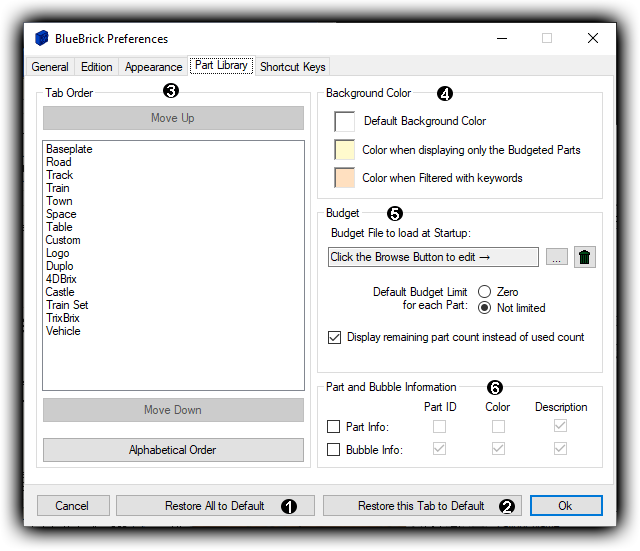Viewport: 640px width, 551px height.
Task: Toggle Bubble Info Color checkbox
Action: [498, 449]
